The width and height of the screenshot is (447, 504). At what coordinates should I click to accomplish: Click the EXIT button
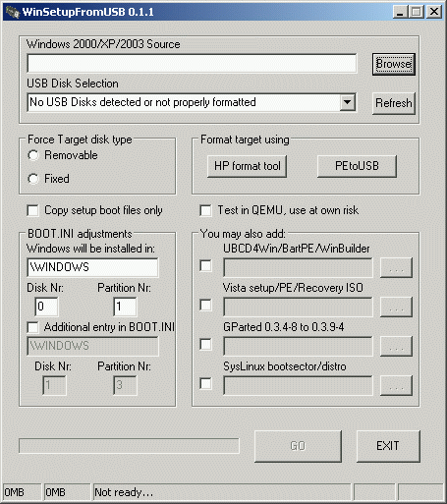(388, 446)
